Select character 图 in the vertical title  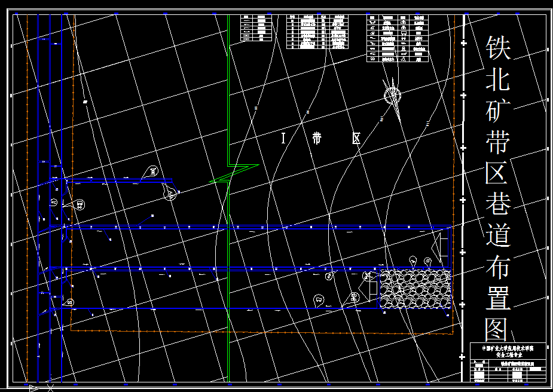coord(497,329)
